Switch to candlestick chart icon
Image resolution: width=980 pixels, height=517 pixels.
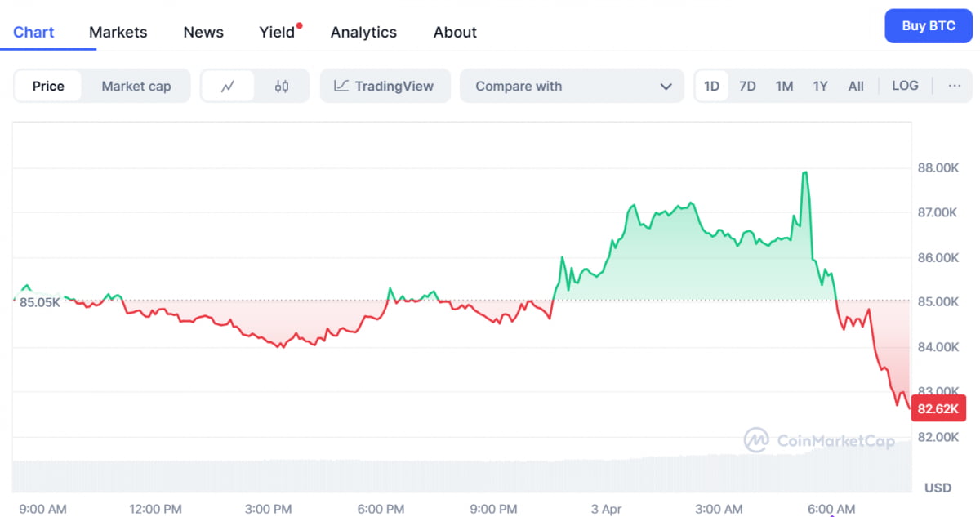(x=282, y=87)
